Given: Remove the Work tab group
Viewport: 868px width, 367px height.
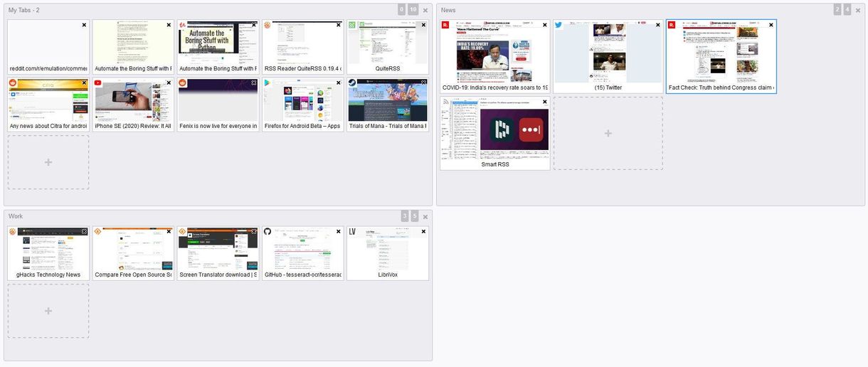Looking at the screenshot, I should [x=425, y=216].
